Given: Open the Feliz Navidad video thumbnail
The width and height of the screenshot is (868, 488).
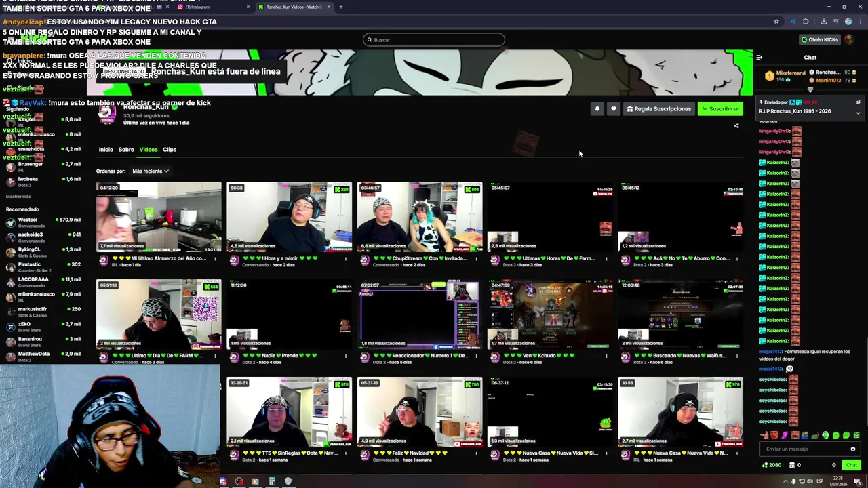Looking at the screenshot, I should click(x=420, y=412).
